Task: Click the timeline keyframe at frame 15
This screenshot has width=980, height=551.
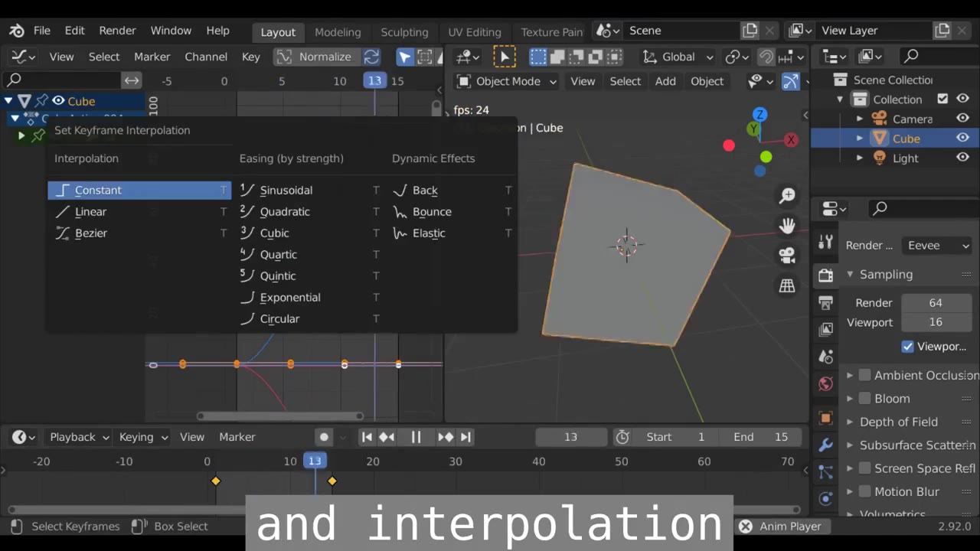Action: [x=332, y=481]
